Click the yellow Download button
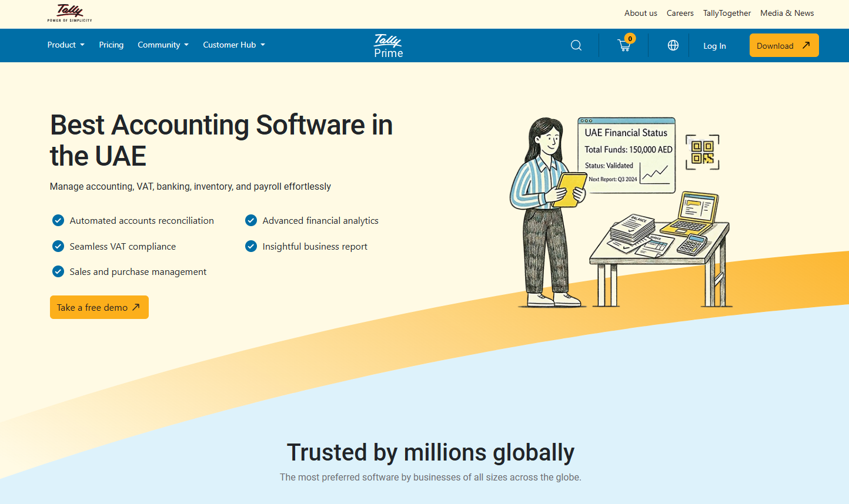This screenshot has height=504, width=849. point(784,45)
